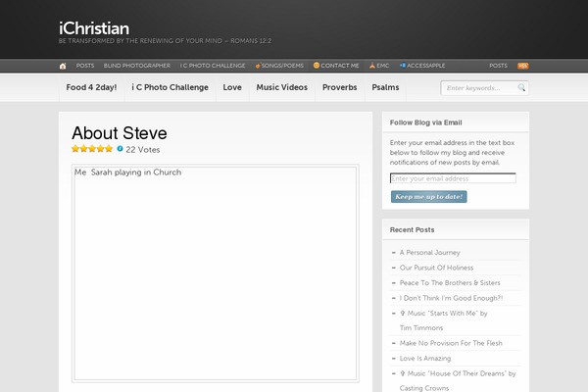Viewport: 588px width, 392px height.
Task: Select the Music Videos category tab
Action: [x=282, y=87]
